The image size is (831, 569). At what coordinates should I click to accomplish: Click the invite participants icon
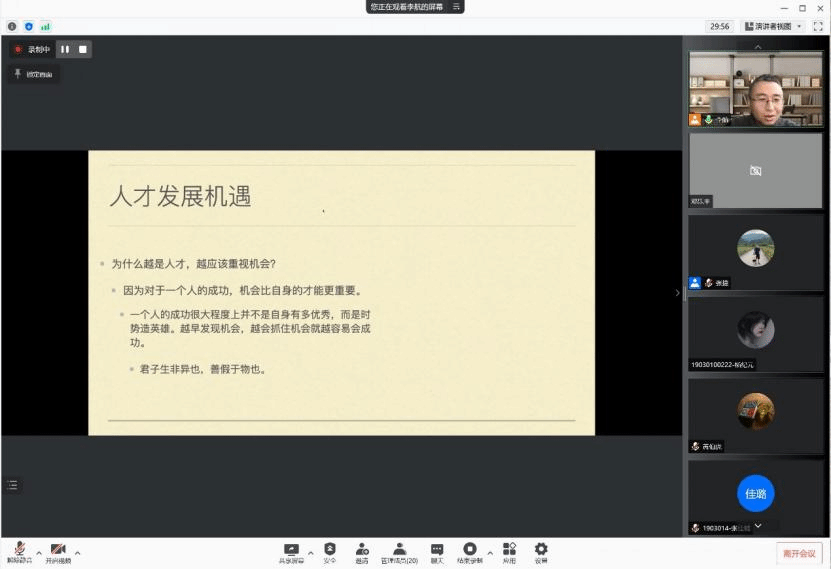362,551
